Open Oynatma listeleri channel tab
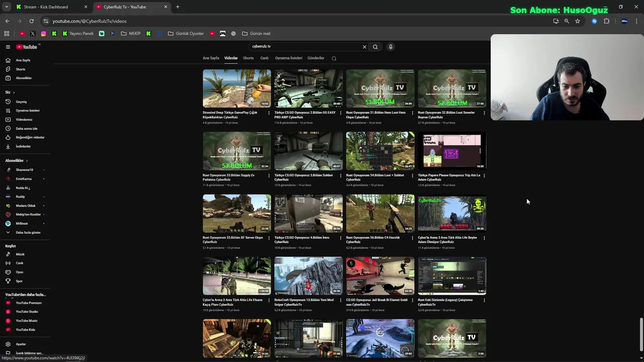 point(289,58)
